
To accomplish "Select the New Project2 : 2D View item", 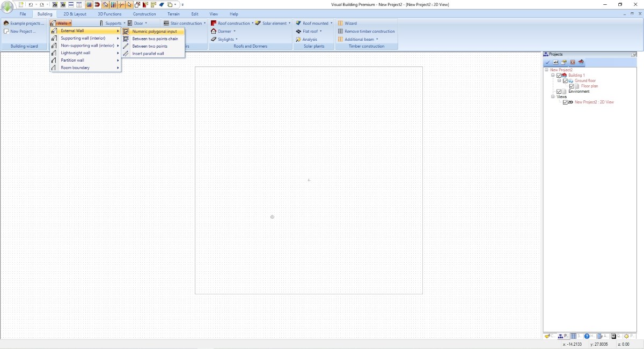I will click(594, 102).
